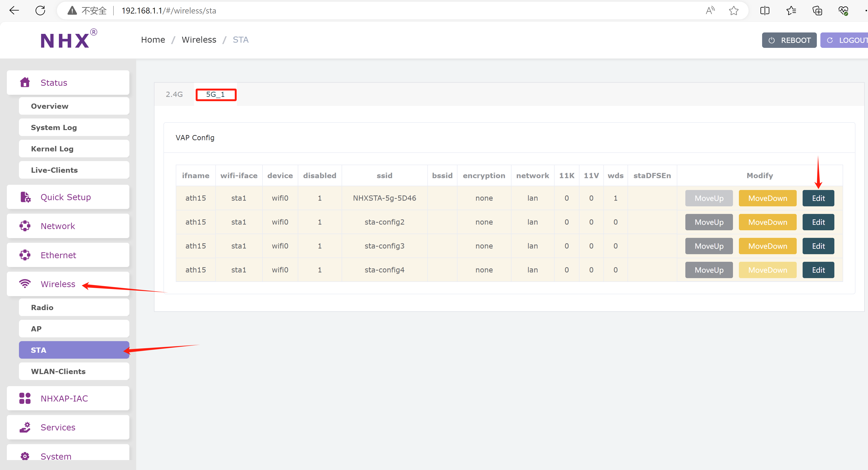Click the Services hand-gear icon
Viewport: 868px width, 470px height.
point(25,427)
